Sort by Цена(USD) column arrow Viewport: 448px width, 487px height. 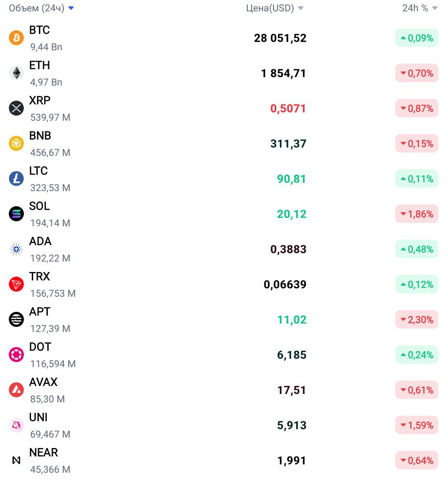(300, 8)
